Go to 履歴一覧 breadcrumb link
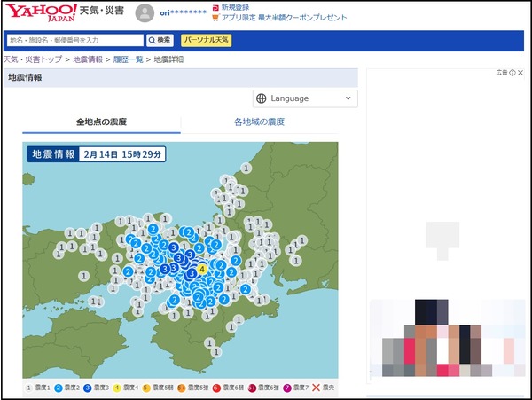This screenshot has width=532, height=400. [128, 59]
